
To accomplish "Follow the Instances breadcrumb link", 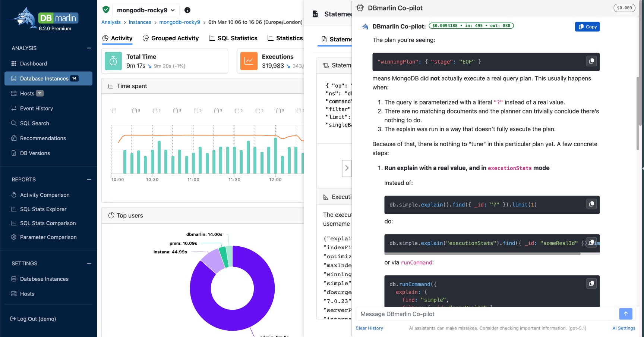I will (x=140, y=22).
